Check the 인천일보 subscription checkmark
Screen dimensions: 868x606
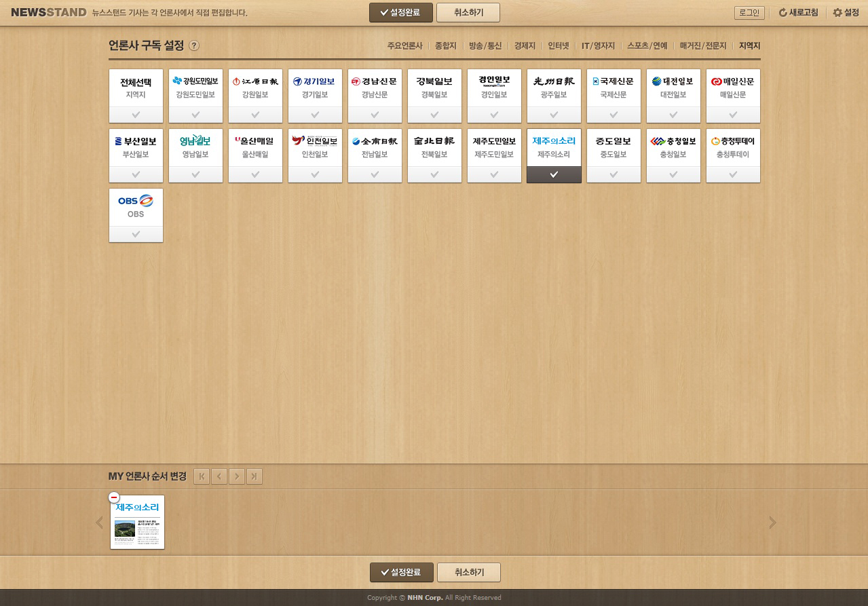point(315,174)
